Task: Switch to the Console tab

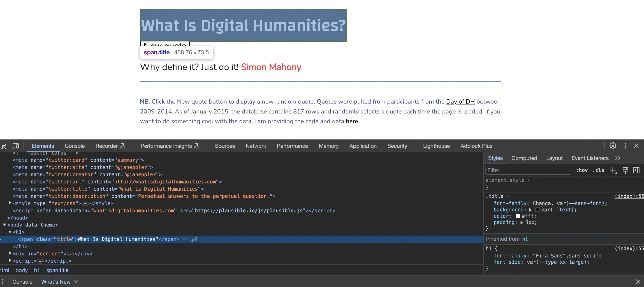Action: [74, 146]
